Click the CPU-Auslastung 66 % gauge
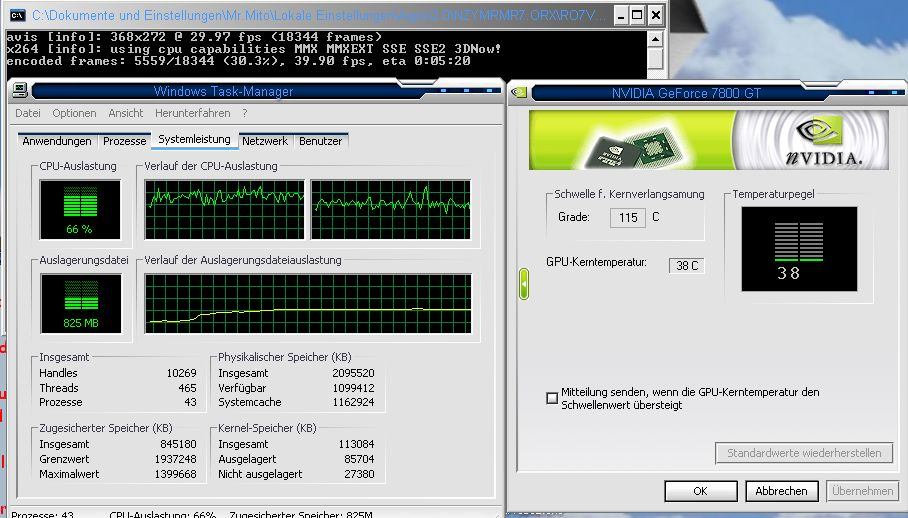Viewport: 908px width, 518px height. [x=80, y=210]
